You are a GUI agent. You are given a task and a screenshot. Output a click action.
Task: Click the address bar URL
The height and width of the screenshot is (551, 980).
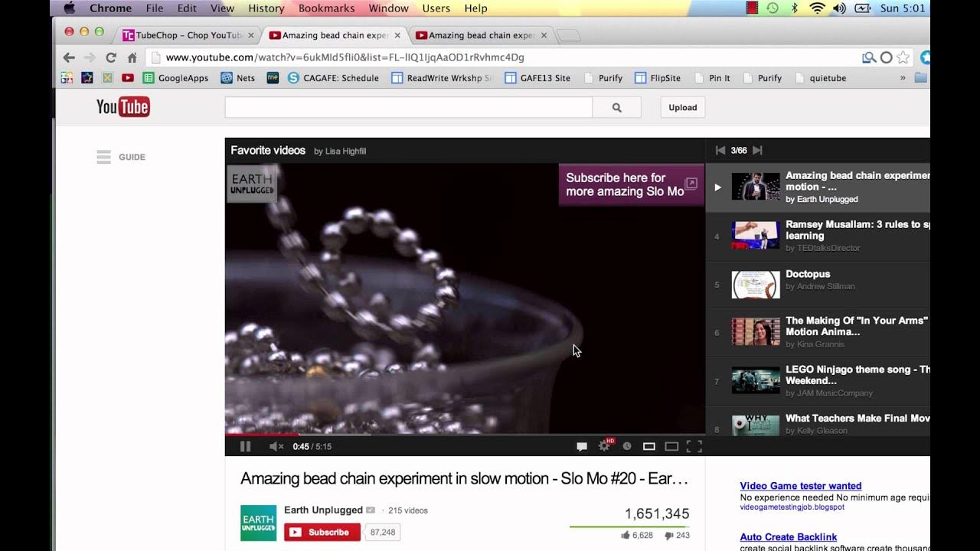click(345, 57)
